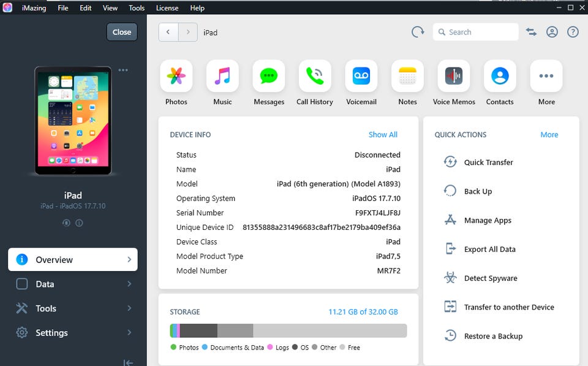Open the Data item in the sidebar
Screen dimensions: 588x366
coord(73,284)
